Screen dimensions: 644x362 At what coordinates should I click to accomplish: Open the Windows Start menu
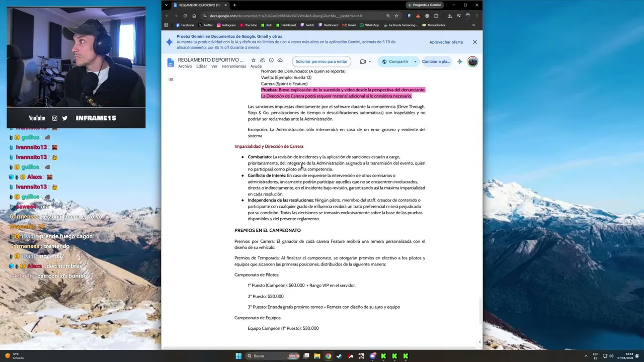238,356
